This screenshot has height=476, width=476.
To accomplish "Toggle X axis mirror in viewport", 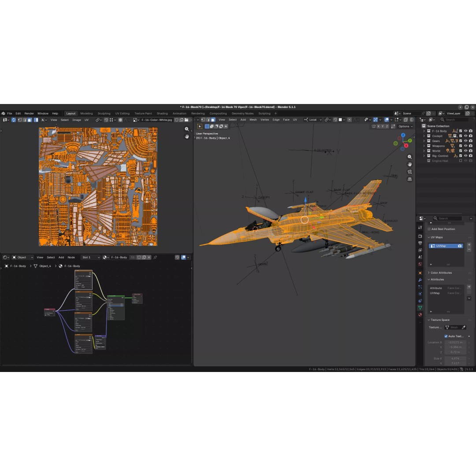I will 378,126.
